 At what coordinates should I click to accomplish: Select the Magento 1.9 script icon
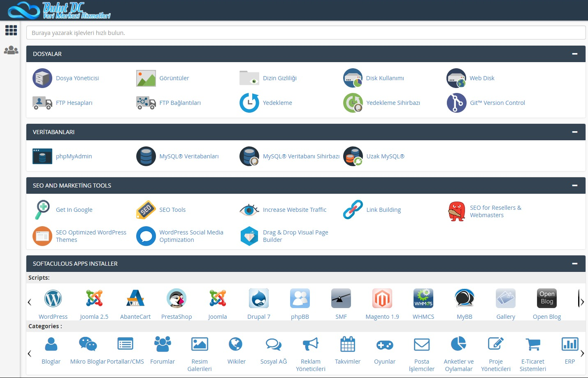(x=382, y=299)
